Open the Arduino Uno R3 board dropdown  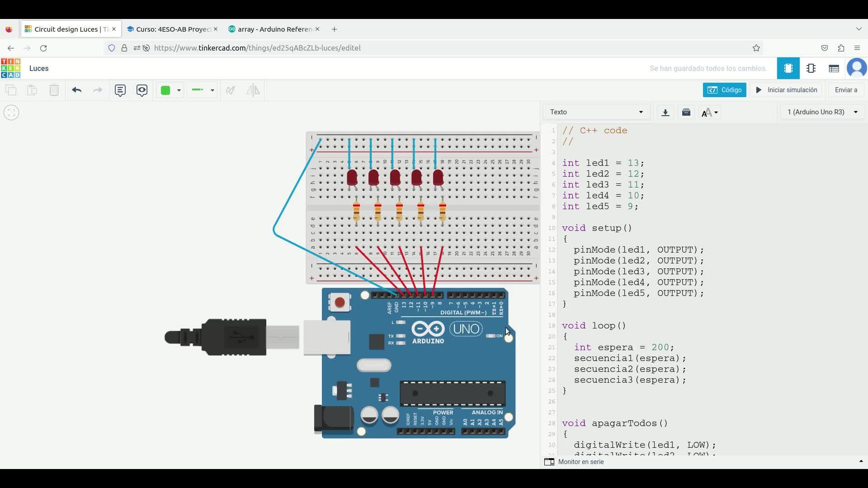coord(822,112)
